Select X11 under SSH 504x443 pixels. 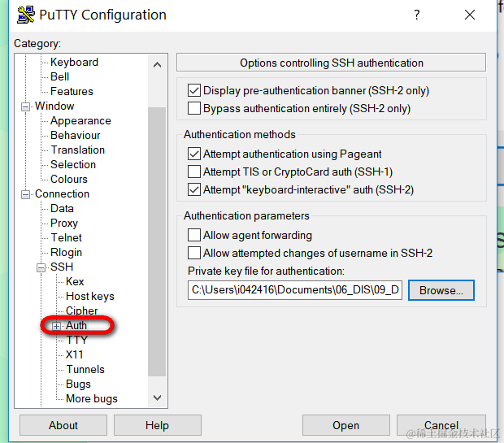click(x=75, y=355)
